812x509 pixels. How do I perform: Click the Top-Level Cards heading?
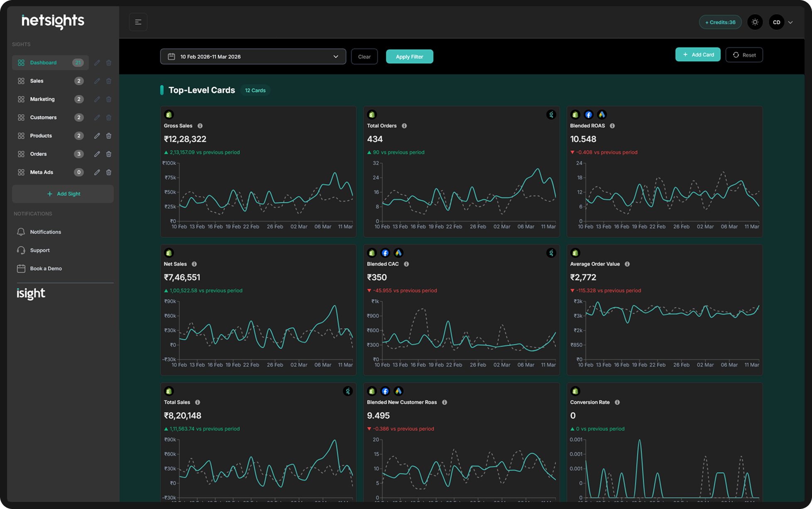tap(202, 90)
